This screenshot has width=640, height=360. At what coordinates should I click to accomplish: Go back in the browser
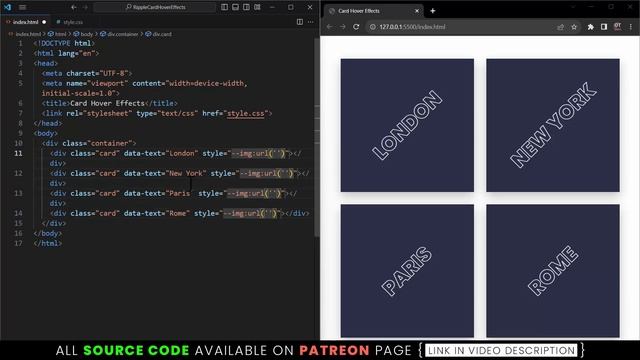pyautogui.click(x=330, y=27)
